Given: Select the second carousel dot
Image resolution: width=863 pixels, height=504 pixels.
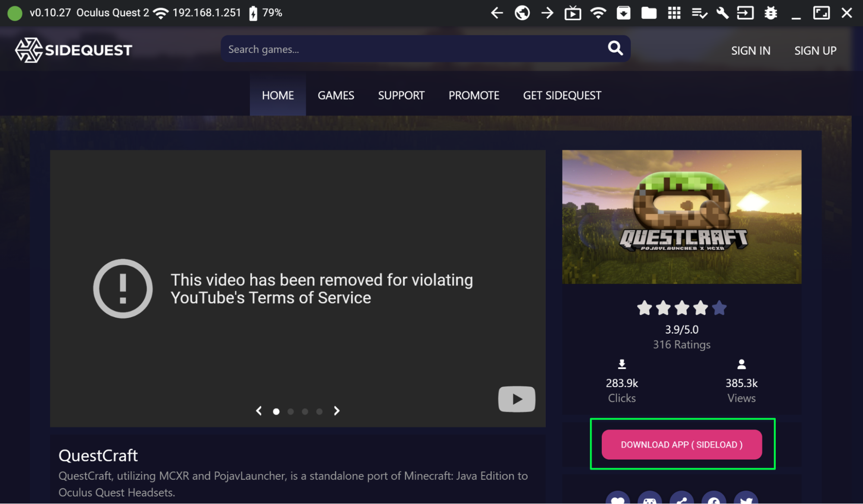Looking at the screenshot, I should point(291,412).
